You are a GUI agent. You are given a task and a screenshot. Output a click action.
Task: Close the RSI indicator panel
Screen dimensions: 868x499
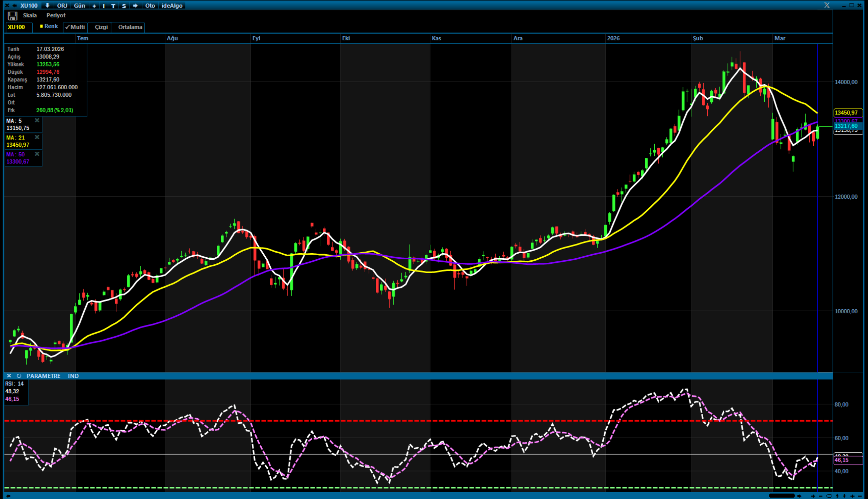pos(9,376)
